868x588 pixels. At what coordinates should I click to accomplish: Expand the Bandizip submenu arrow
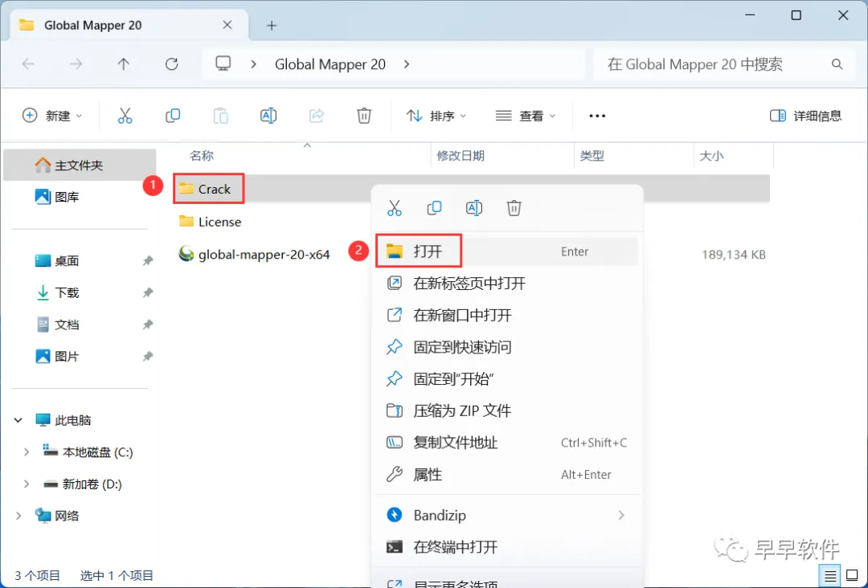coord(621,515)
